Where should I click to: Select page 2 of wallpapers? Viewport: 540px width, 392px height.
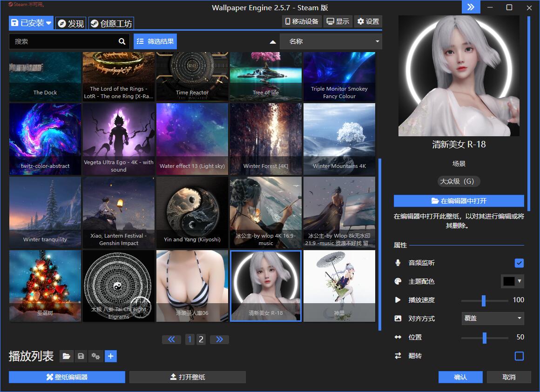[201, 340]
